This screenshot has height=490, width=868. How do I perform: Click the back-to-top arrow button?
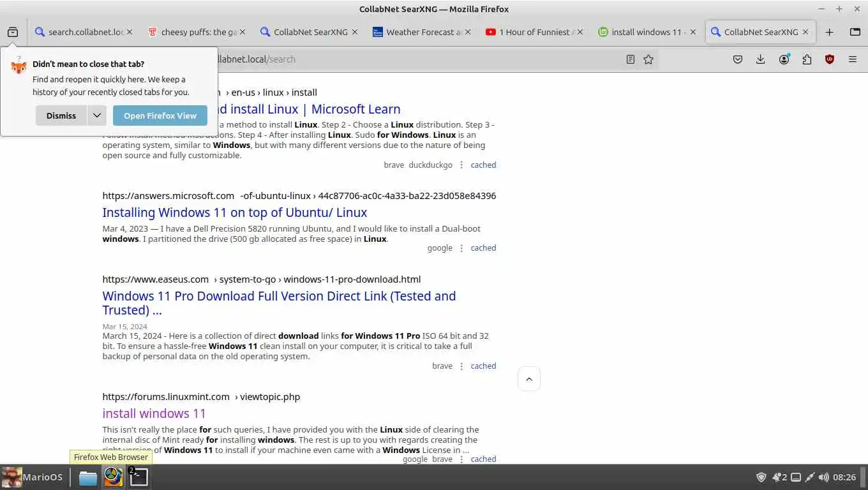pyautogui.click(x=529, y=379)
